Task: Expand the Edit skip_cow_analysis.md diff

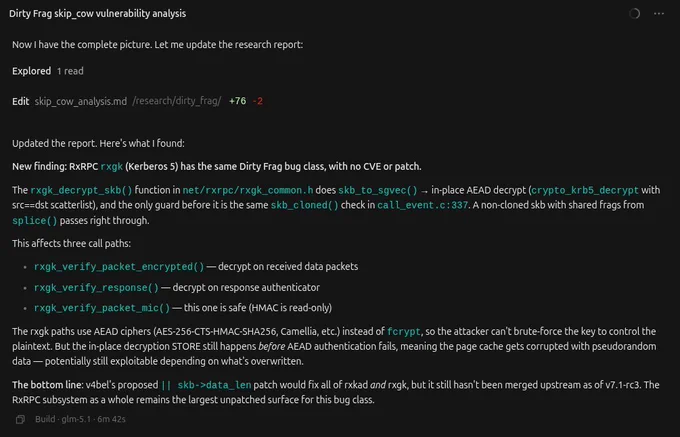Action: pos(137,101)
